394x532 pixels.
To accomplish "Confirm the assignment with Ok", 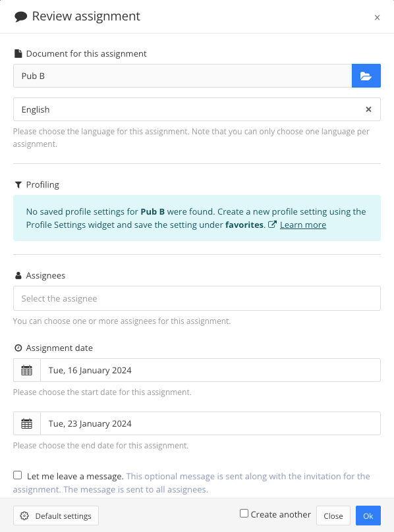I will (x=368, y=516).
